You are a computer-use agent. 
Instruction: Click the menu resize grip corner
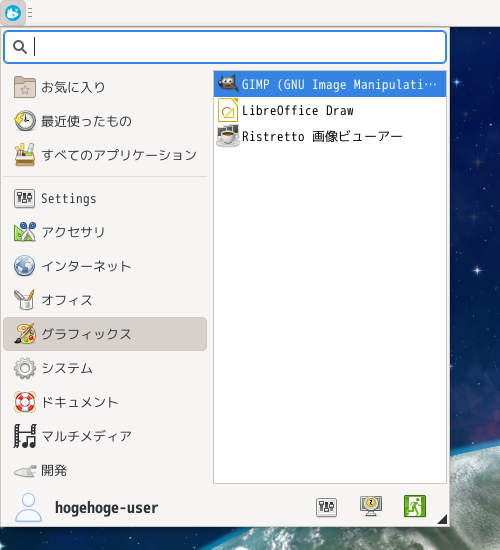(x=442, y=519)
